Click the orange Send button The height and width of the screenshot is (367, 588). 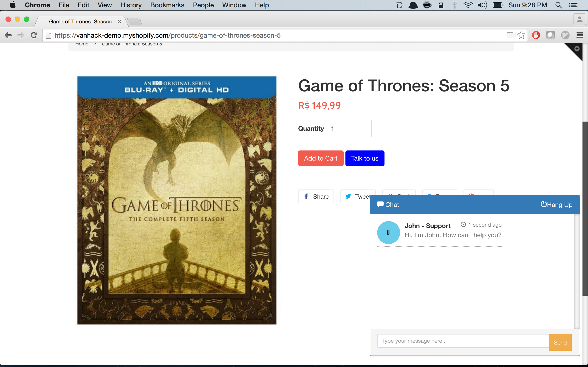click(x=560, y=342)
